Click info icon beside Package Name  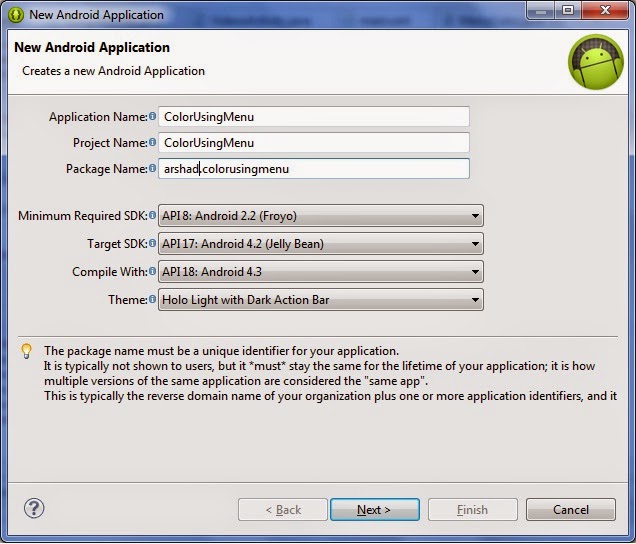tap(153, 169)
